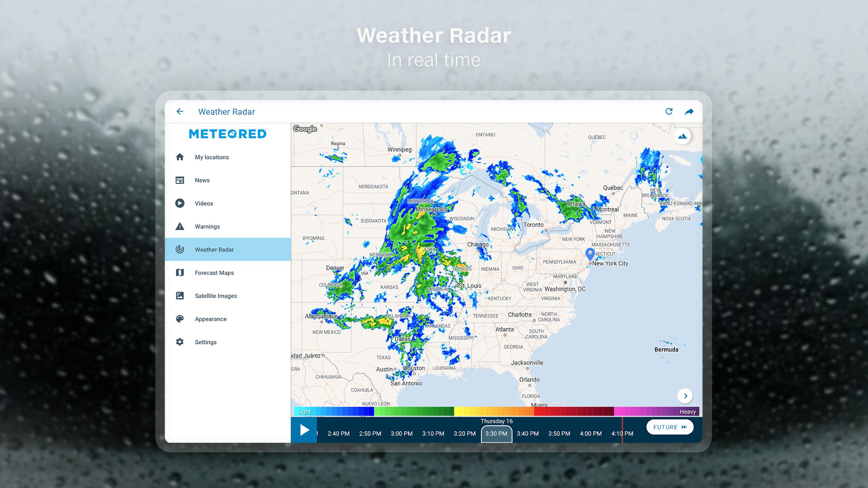Screen dimensions: 868x488
Task: Click the Warnings sidebar icon
Action: [179, 226]
